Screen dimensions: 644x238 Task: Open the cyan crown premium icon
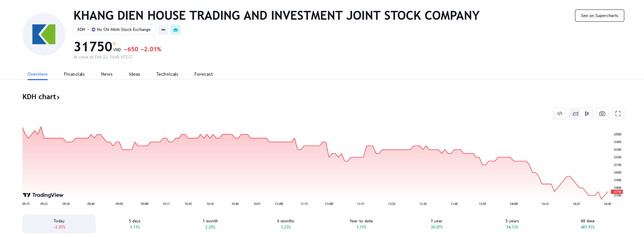point(175,30)
